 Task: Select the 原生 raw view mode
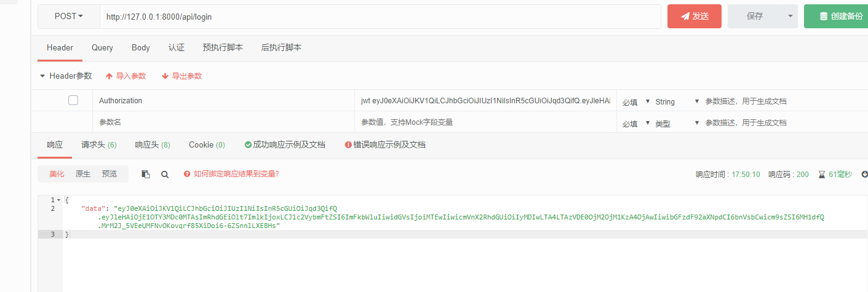pos(83,174)
